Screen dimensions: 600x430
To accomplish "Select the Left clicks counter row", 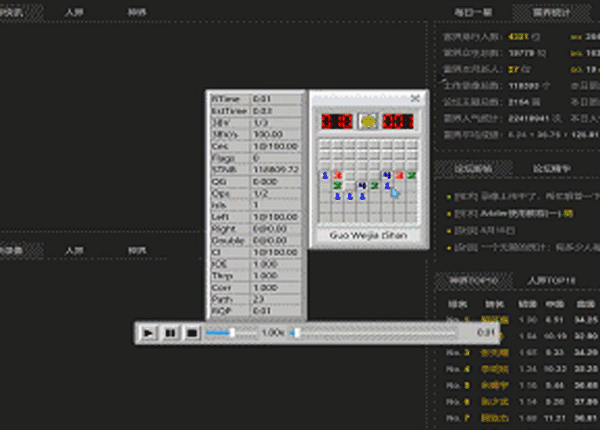I will [x=256, y=217].
